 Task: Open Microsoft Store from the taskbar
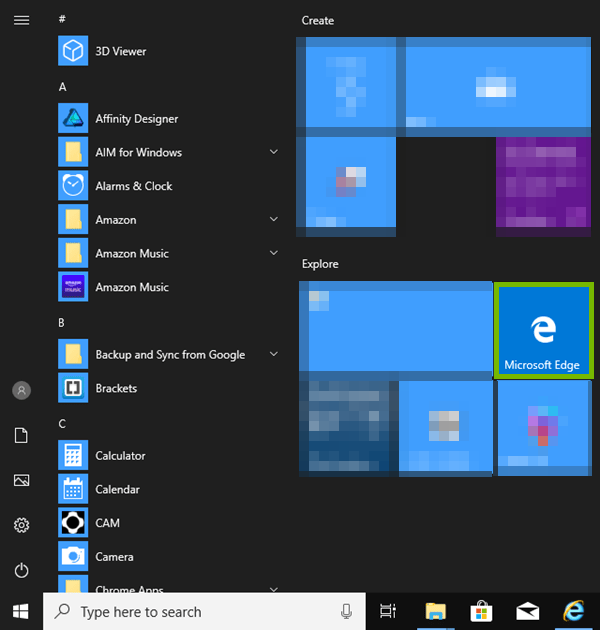click(481, 611)
